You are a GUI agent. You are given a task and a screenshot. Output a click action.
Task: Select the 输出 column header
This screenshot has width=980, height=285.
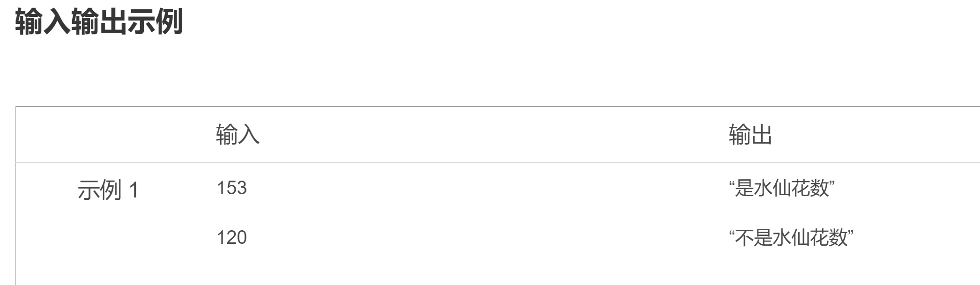(750, 135)
